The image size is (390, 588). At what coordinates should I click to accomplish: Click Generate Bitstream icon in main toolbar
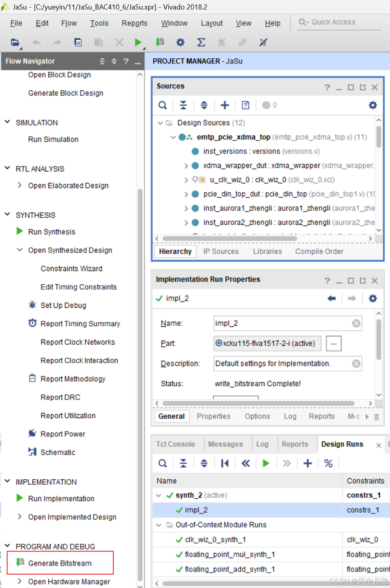tap(160, 42)
